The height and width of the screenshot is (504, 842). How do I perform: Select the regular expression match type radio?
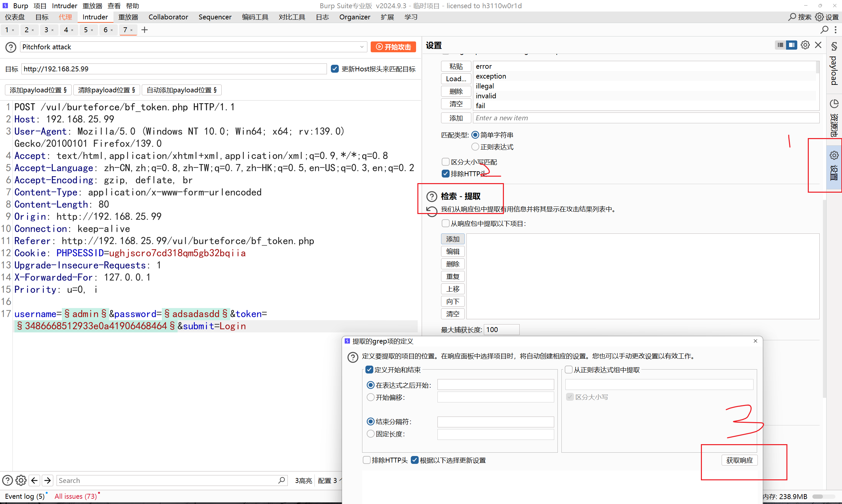[x=475, y=147]
